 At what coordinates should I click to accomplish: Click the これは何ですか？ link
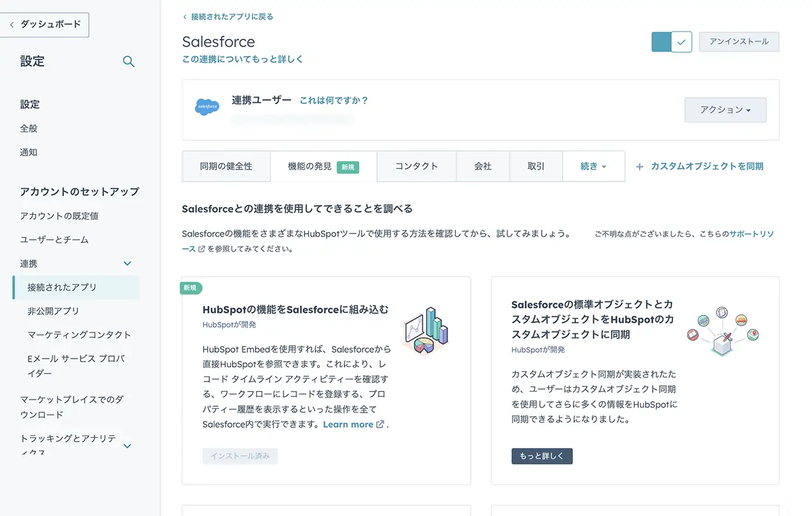click(x=334, y=100)
